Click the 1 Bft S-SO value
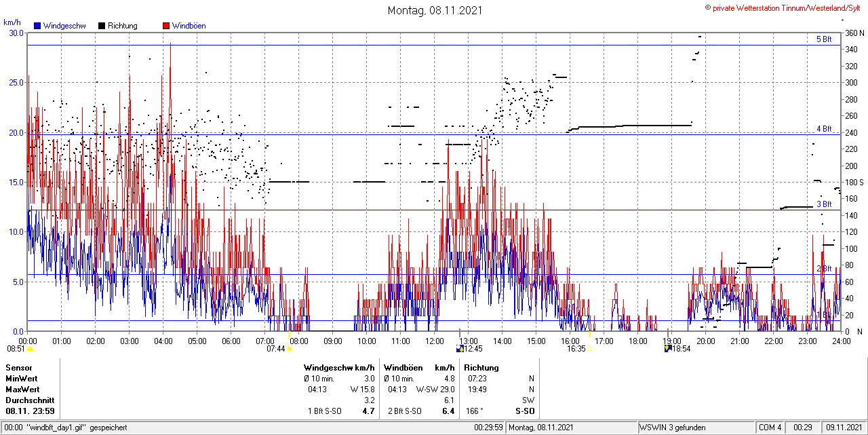 coord(325,411)
